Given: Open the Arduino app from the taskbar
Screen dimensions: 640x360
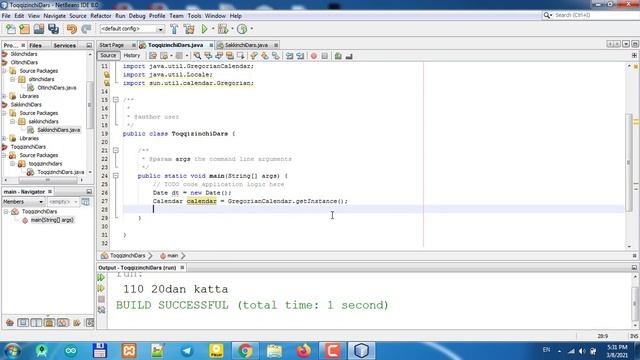Looking at the screenshot, I should 71,351.
